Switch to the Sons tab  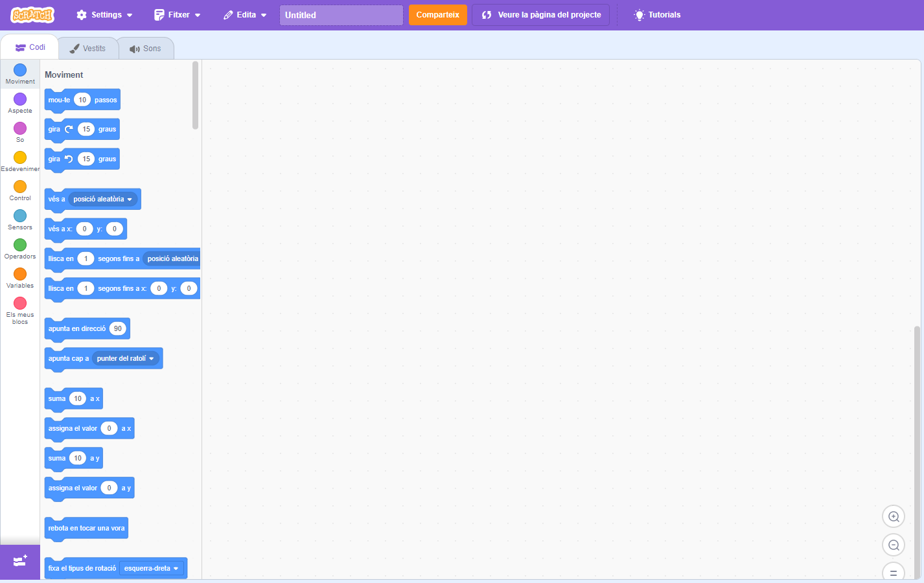point(145,49)
